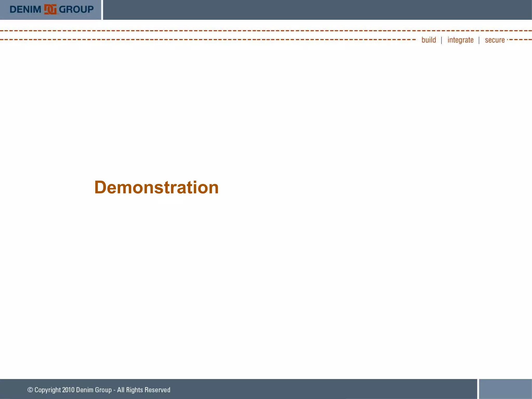The height and width of the screenshot is (399, 532).
Task: Select the Demonstration title text
Action: 156,187
